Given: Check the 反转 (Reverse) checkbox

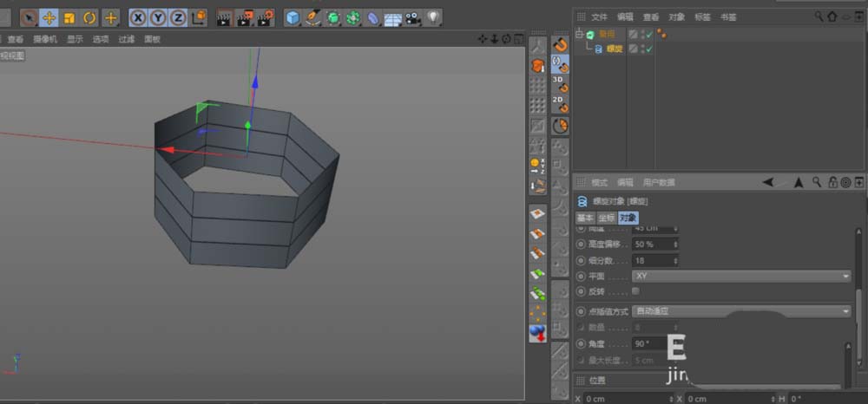Looking at the screenshot, I should (636, 291).
